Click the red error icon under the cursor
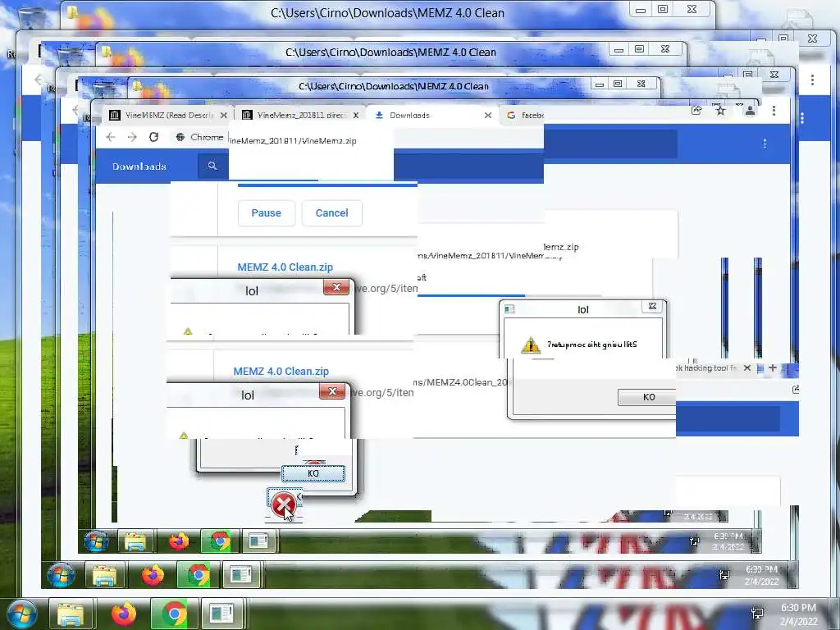Viewport: 840px width, 630px height. coord(282,504)
